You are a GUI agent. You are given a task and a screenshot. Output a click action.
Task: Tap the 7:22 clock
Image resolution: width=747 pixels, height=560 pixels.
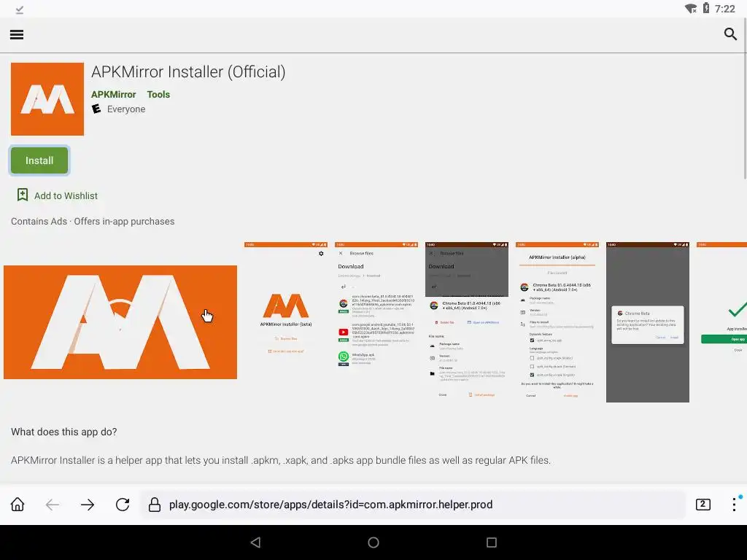(x=725, y=9)
